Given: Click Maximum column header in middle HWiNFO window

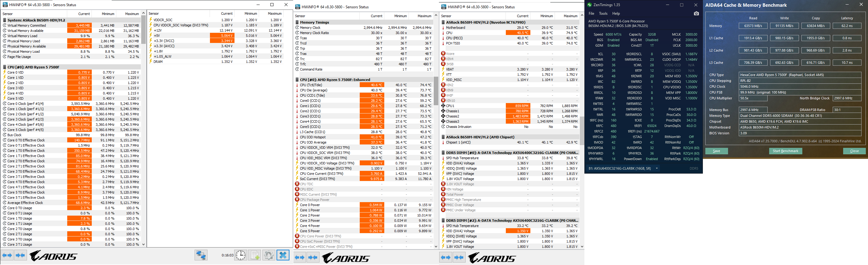Looking at the screenshot, I should click(x=421, y=16).
